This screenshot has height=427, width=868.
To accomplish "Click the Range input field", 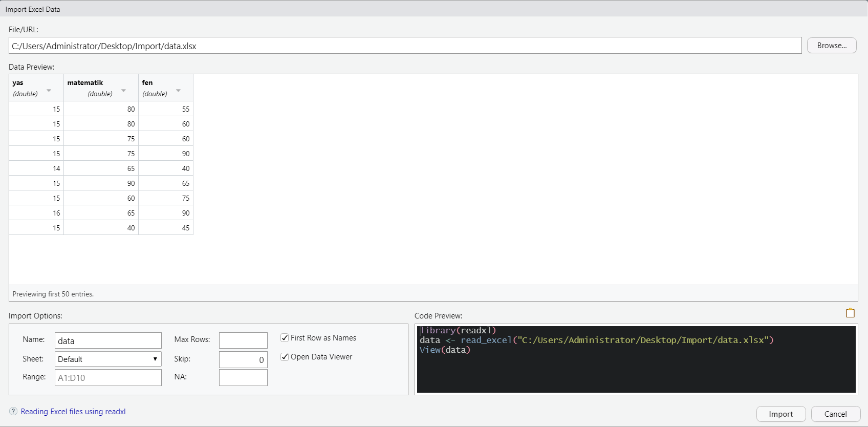I will [108, 377].
